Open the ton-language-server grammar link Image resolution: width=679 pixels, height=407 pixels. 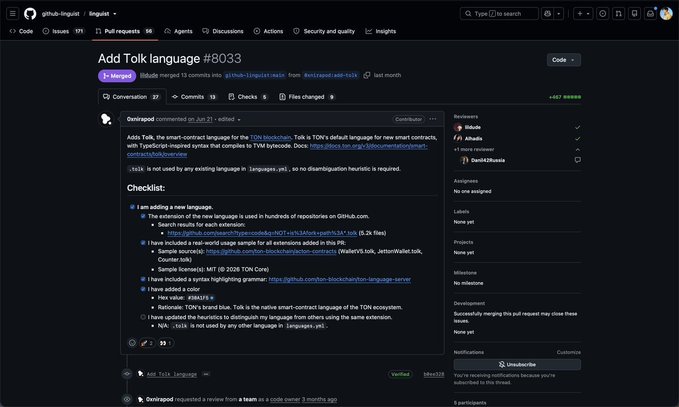340,279
